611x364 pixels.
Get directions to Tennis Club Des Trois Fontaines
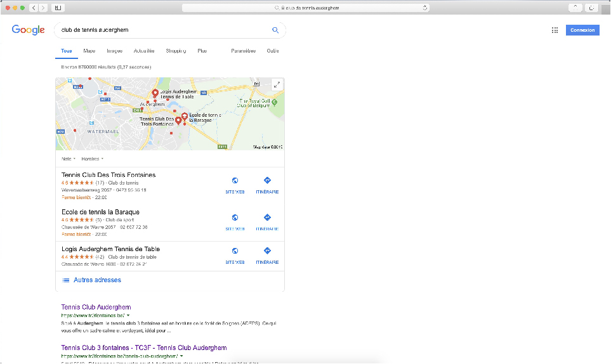[267, 185]
